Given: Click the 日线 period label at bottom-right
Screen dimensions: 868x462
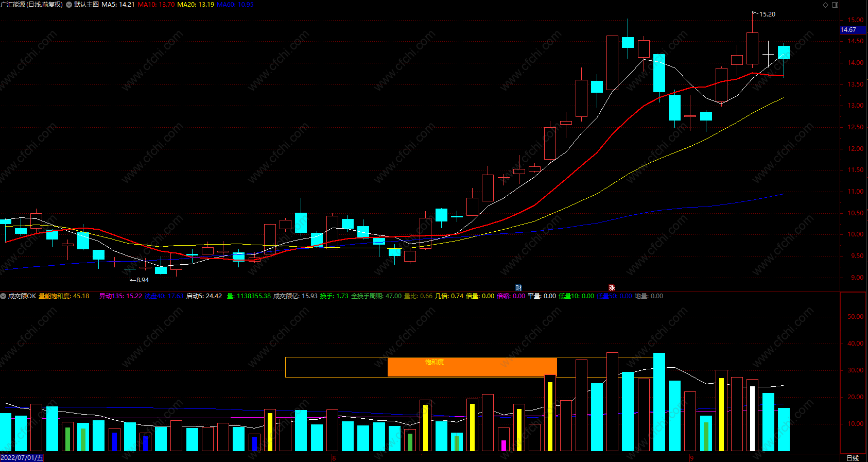Looking at the screenshot, I should [853, 458].
